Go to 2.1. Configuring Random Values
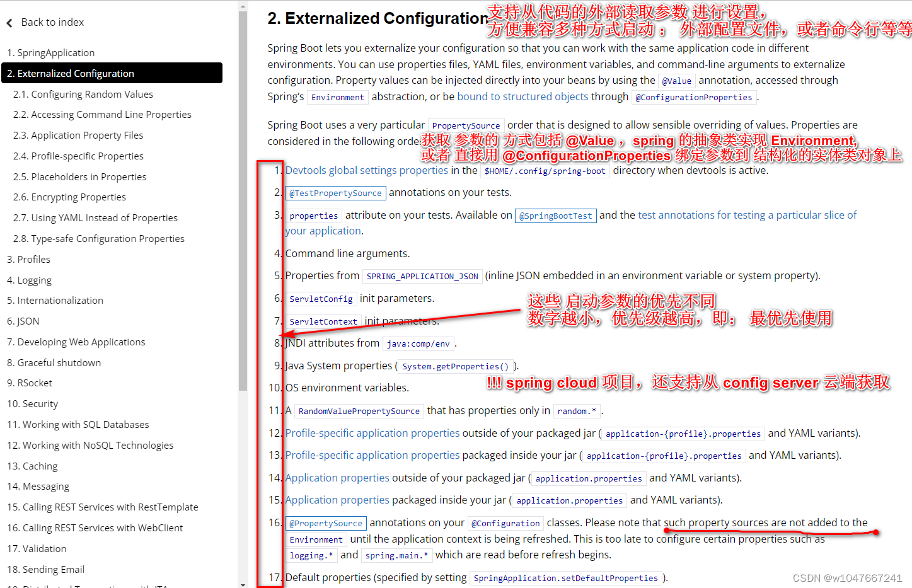This screenshot has width=912, height=588. 83,95
